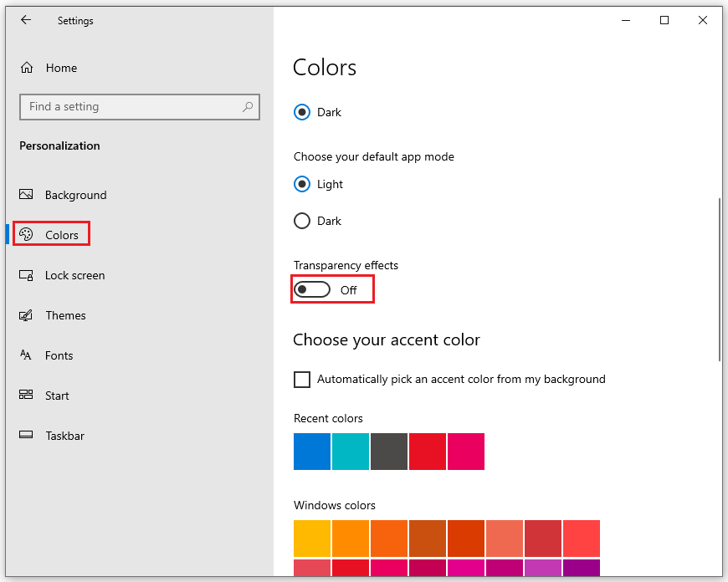Screen dimensions: 728x582
Task: Click the search magnifier icon
Action: (248, 107)
